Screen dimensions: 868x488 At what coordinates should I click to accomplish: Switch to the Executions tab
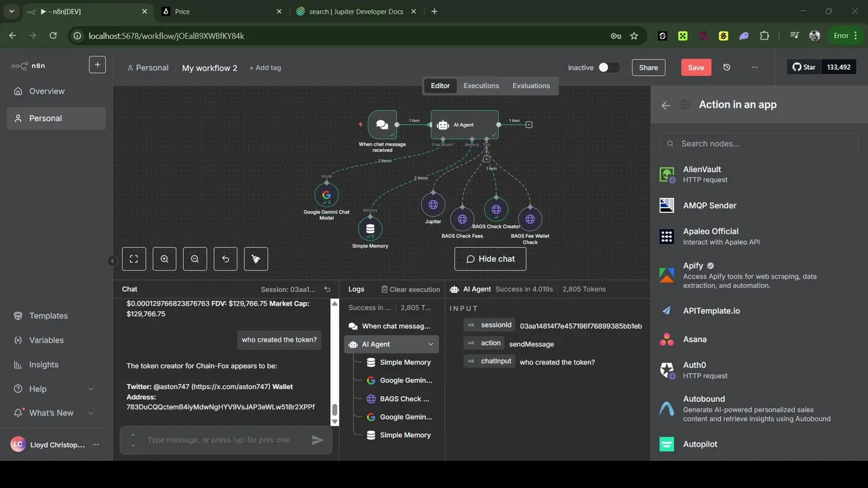pyautogui.click(x=481, y=86)
